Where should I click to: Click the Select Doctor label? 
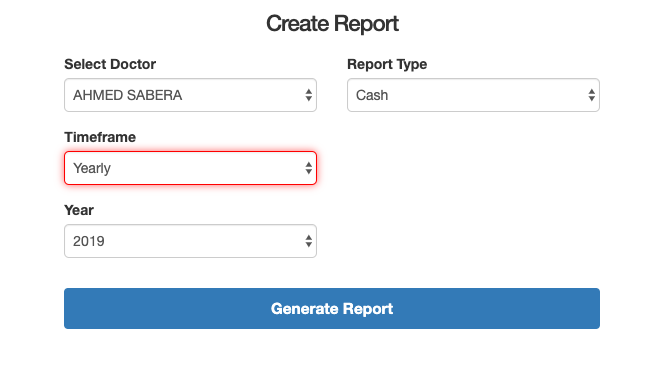pos(110,64)
